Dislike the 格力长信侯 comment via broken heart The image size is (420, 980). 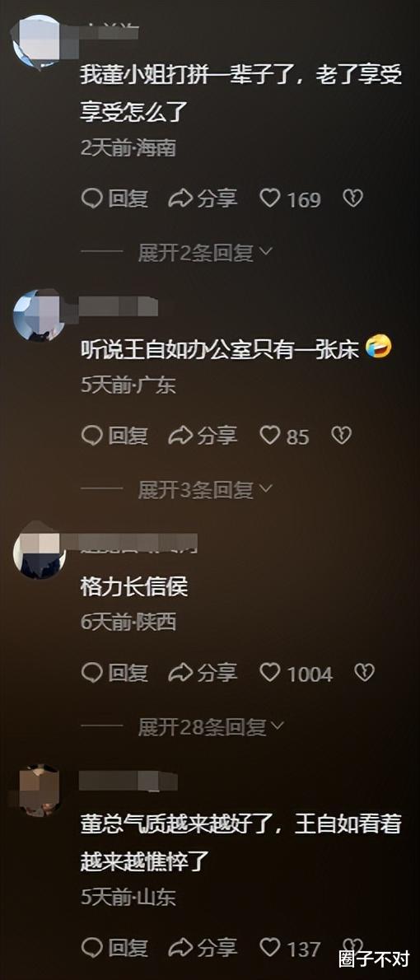point(364,673)
